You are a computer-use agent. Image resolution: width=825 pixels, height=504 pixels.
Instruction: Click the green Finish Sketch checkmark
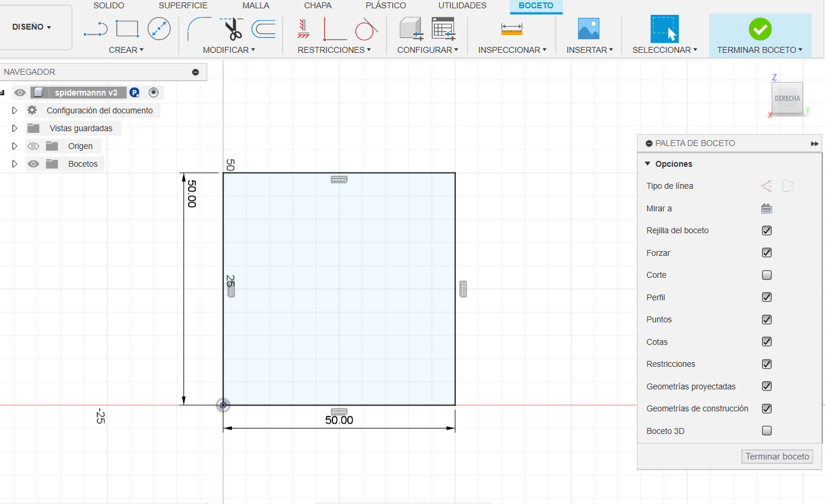click(x=760, y=28)
